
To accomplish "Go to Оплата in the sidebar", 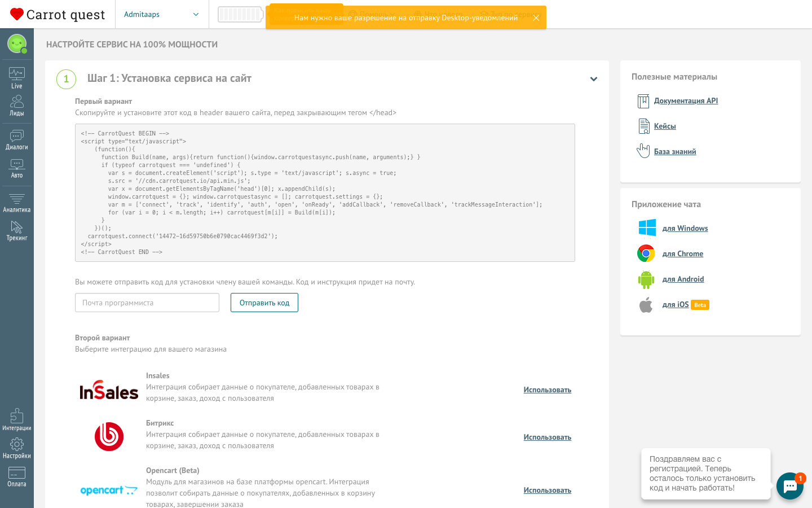I will coord(17,477).
